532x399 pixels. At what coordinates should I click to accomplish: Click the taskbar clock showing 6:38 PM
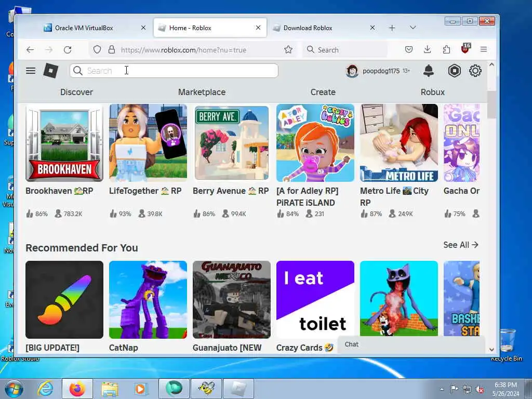pos(506,389)
